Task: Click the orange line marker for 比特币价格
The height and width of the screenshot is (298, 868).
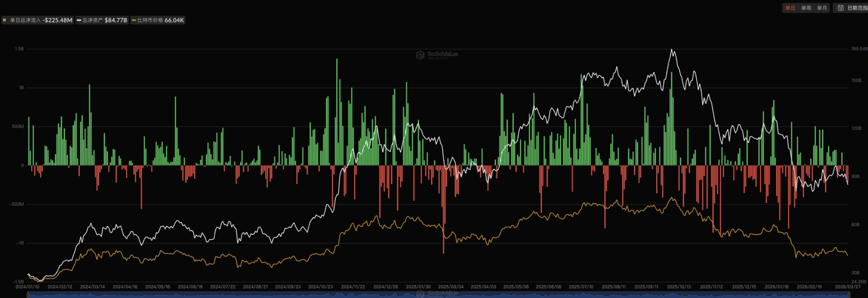Action: (134, 20)
